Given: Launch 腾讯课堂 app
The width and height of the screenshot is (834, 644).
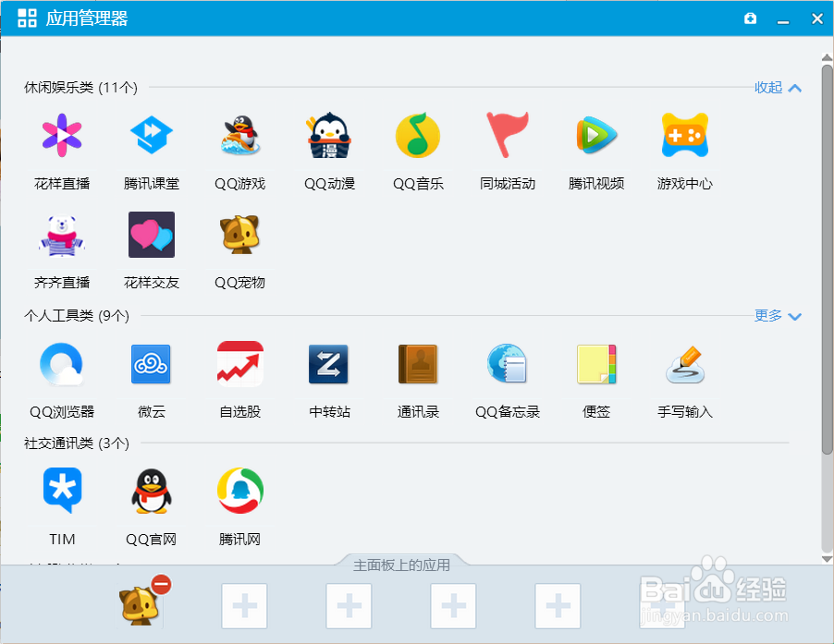Looking at the screenshot, I should point(152,136).
